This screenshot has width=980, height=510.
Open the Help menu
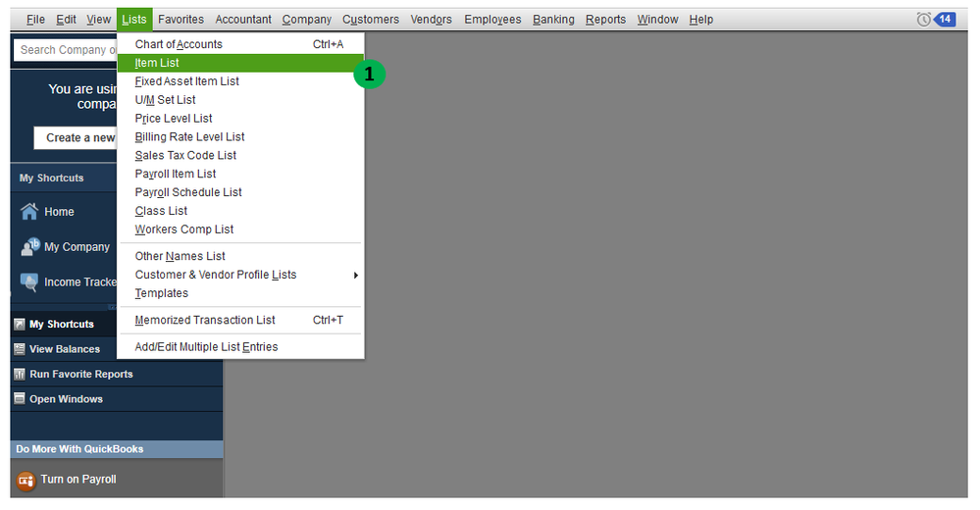pyautogui.click(x=701, y=20)
